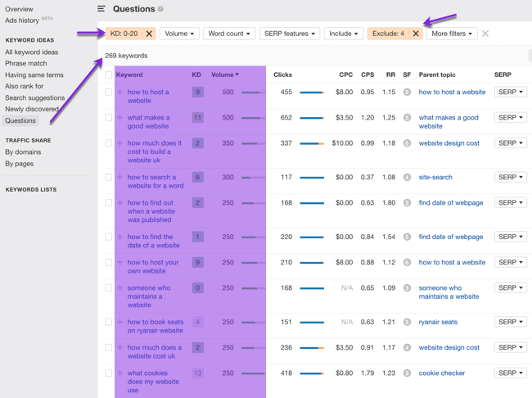
Task: Click plus icon beside 'what makes a good website'
Action: point(120,118)
